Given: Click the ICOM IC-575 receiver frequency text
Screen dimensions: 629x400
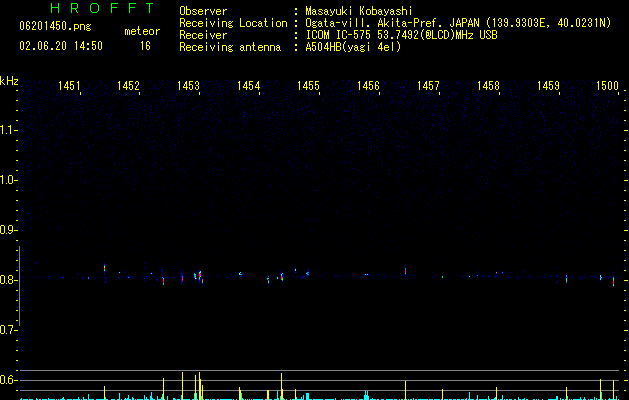Looking at the screenshot, I should pos(402,35).
